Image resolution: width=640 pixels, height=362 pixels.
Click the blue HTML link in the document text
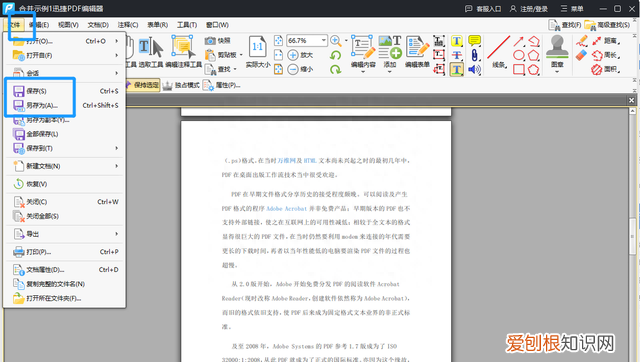point(310,161)
